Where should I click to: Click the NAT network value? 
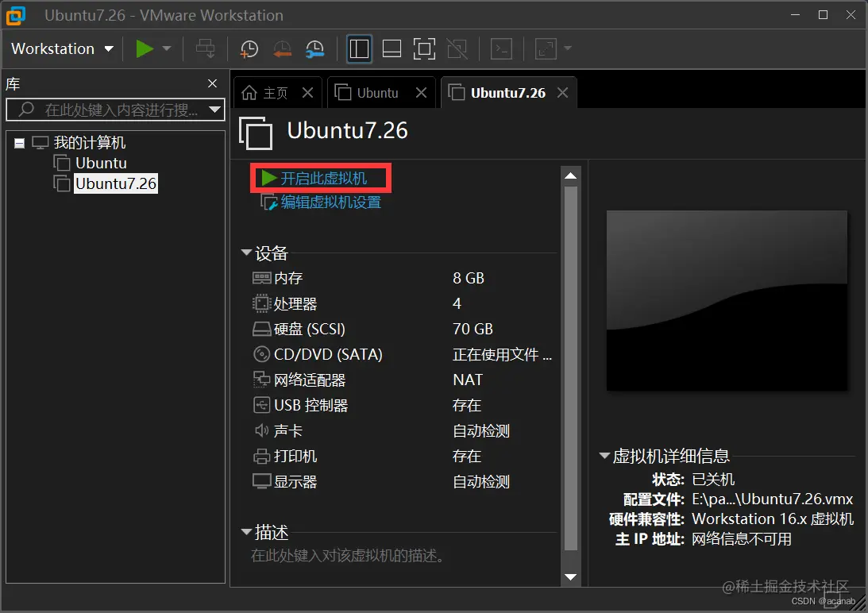coord(468,380)
